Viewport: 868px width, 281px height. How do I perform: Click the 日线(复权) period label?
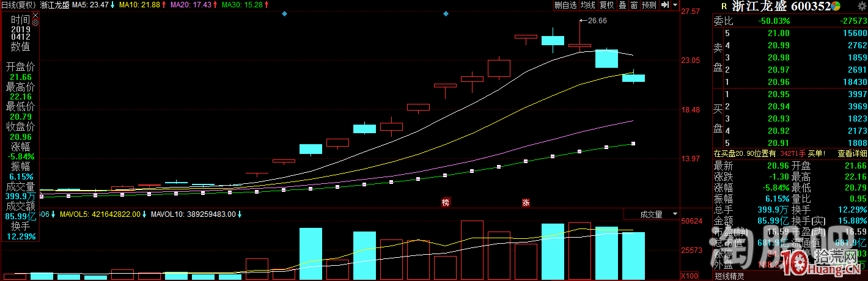click(x=18, y=5)
